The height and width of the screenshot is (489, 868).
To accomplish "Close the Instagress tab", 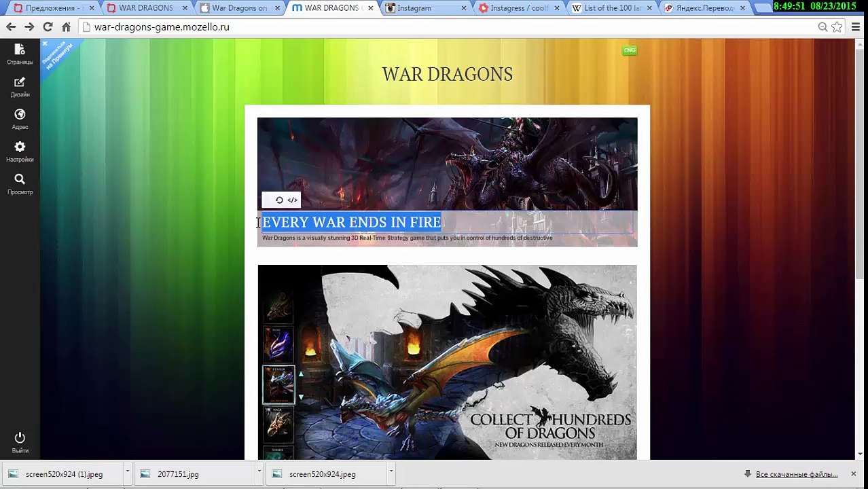I will [x=557, y=8].
